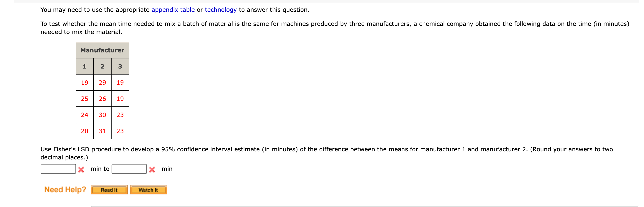Select the value 19 in Manufacturer 3 column

[x=120, y=82]
